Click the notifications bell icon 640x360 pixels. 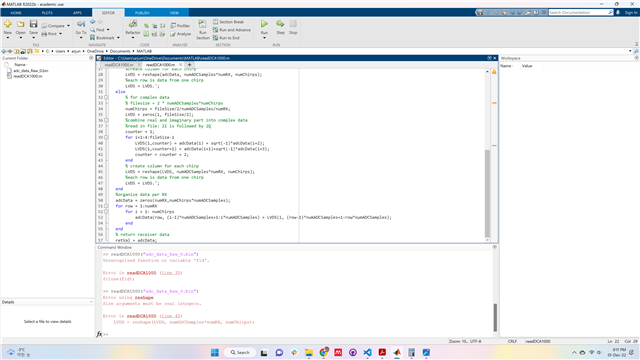tap(618, 13)
